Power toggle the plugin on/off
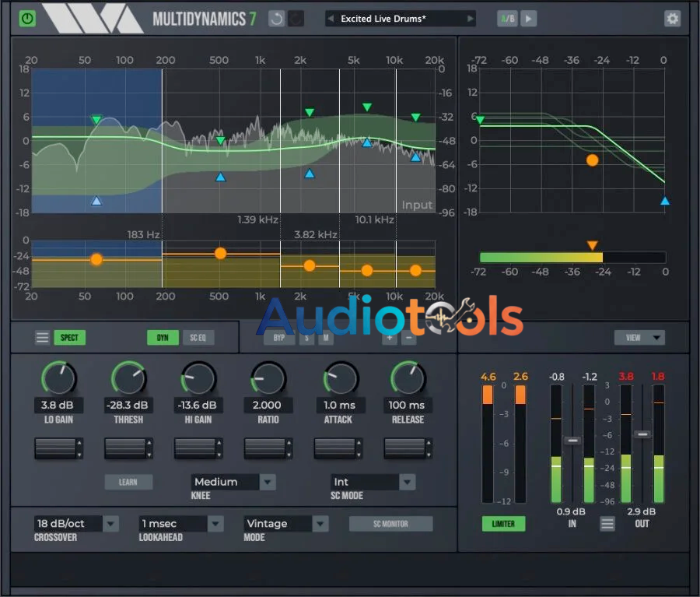Image resolution: width=700 pixels, height=597 pixels. (27, 18)
